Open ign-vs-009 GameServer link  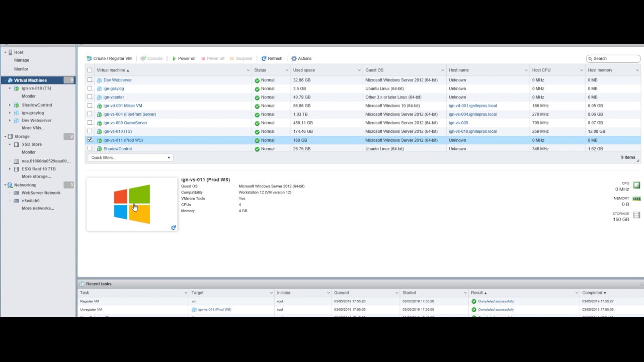pyautogui.click(x=125, y=123)
